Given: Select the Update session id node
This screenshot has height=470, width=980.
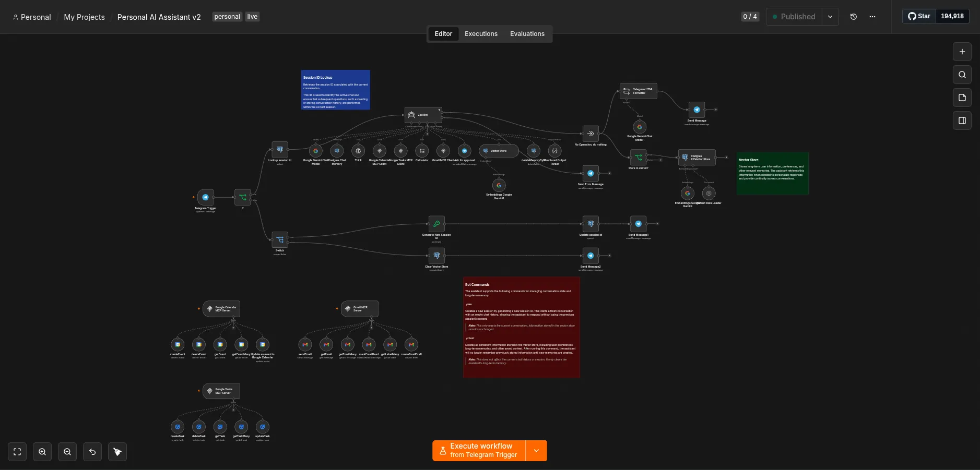Looking at the screenshot, I should pyautogui.click(x=591, y=224).
